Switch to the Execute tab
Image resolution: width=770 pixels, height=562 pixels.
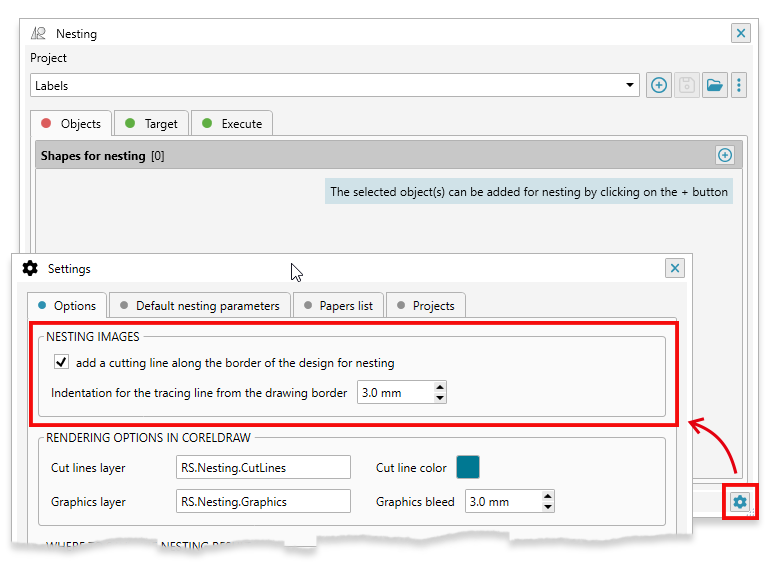(x=232, y=123)
